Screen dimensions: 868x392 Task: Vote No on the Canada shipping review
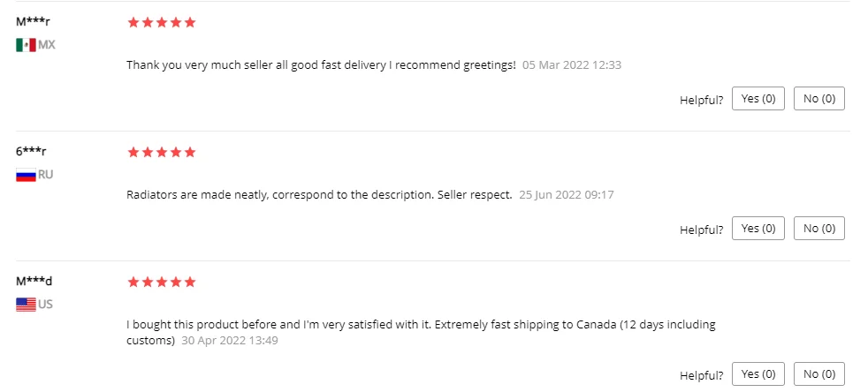(819, 373)
